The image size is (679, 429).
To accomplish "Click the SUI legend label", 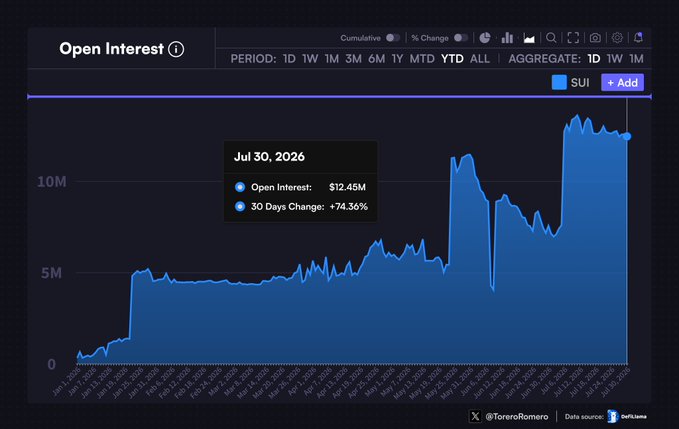I will point(580,83).
